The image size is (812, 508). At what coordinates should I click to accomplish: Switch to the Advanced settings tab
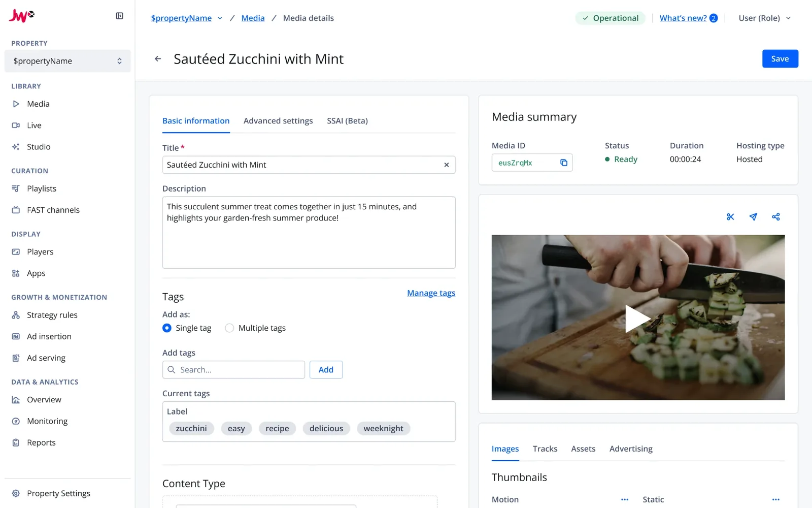pyautogui.click(x=278, y=121)
